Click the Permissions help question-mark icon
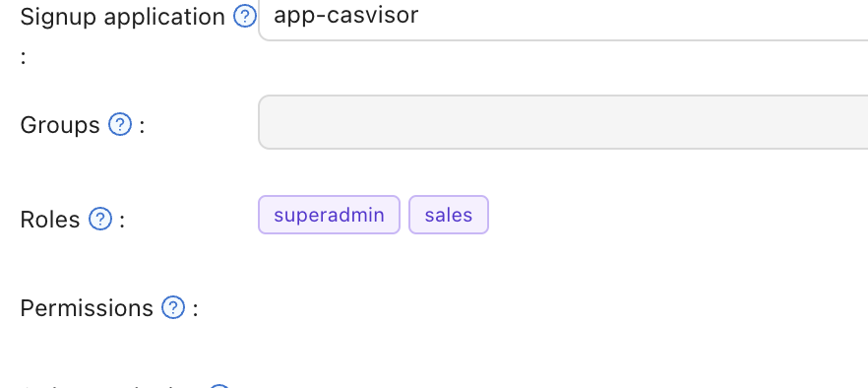 [173, 307]
